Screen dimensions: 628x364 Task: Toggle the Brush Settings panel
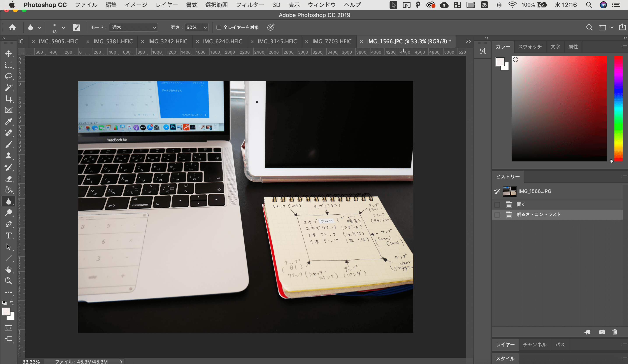pyautogui.click(x=77, y=27)
